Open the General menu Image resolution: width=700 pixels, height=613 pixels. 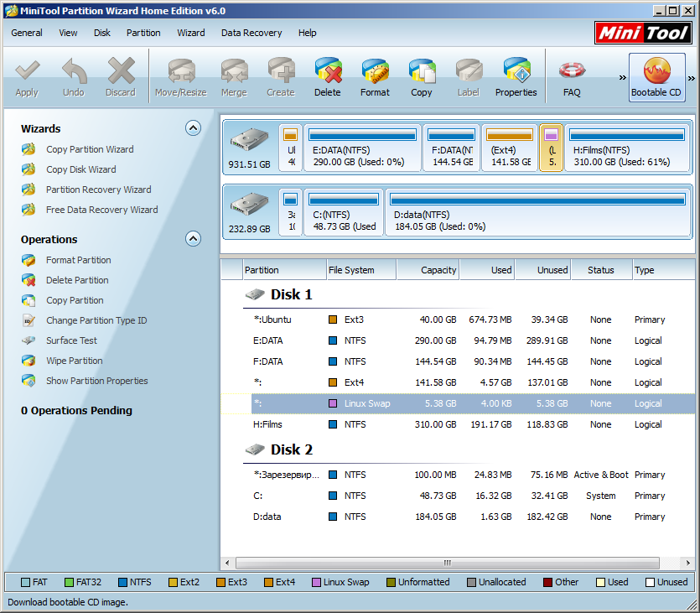coord(27,33)
